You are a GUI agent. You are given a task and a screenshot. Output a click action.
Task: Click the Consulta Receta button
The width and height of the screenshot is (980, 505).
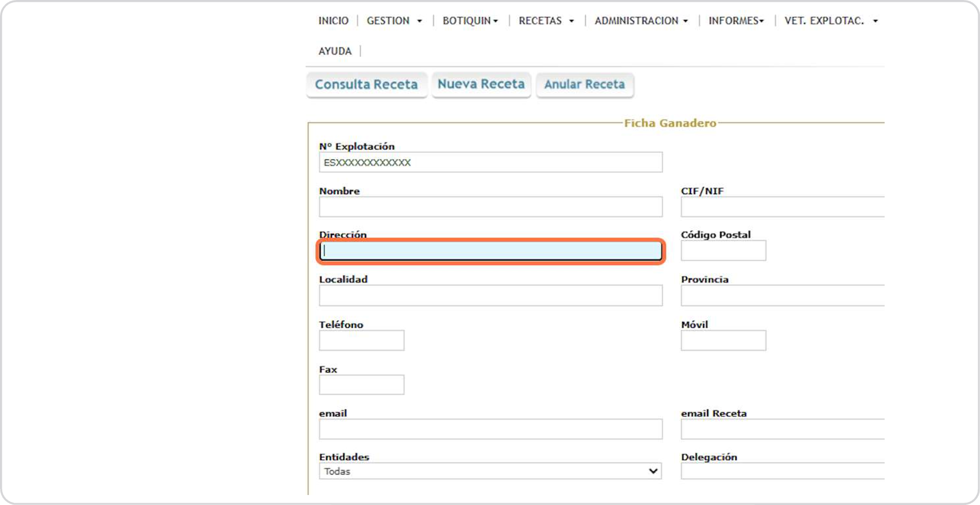(366, 84)
